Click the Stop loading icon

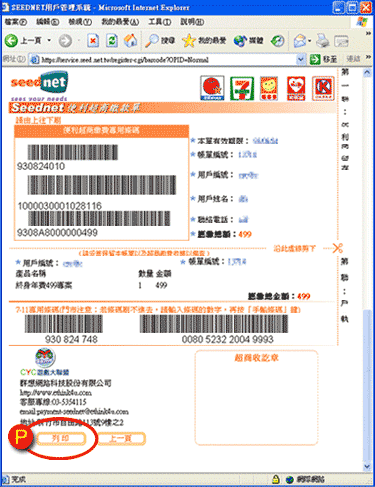tap(93, 41)
